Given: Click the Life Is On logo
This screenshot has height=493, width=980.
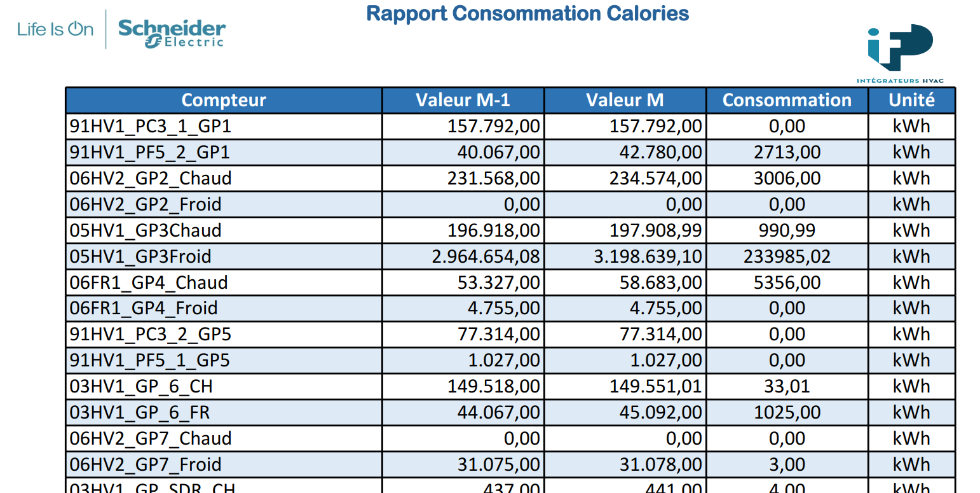Looking at the screenshot, I should point(55,29).
